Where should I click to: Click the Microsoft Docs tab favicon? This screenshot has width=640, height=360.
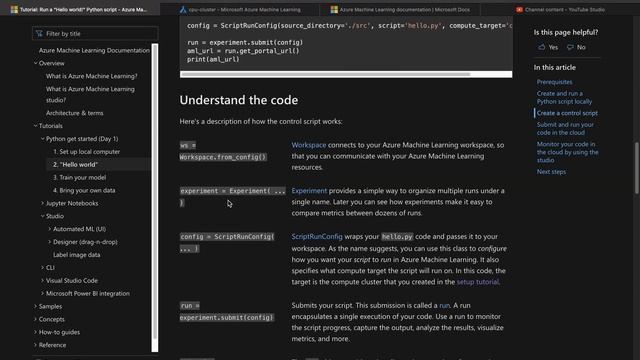(x=334, y=9)
